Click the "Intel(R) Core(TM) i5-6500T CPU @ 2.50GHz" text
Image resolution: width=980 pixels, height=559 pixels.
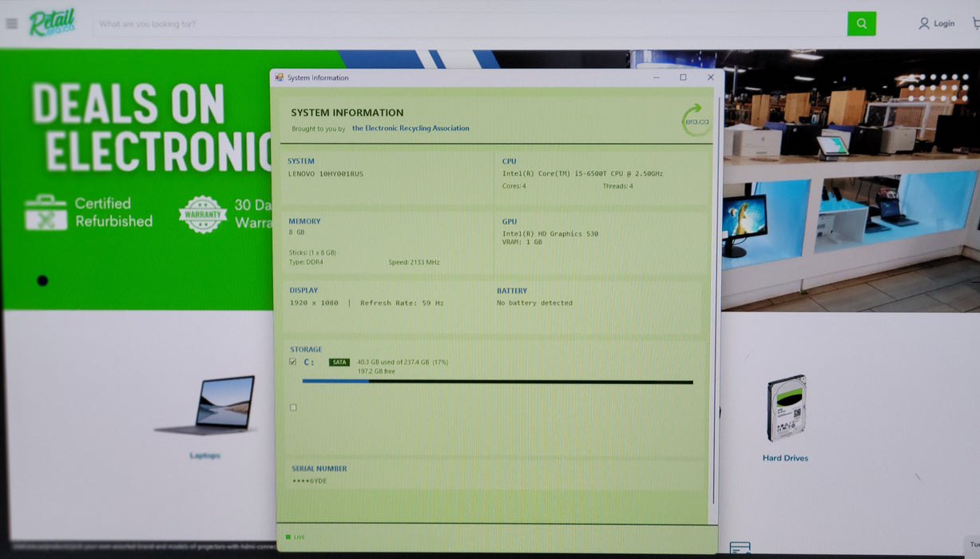point(582,173)
